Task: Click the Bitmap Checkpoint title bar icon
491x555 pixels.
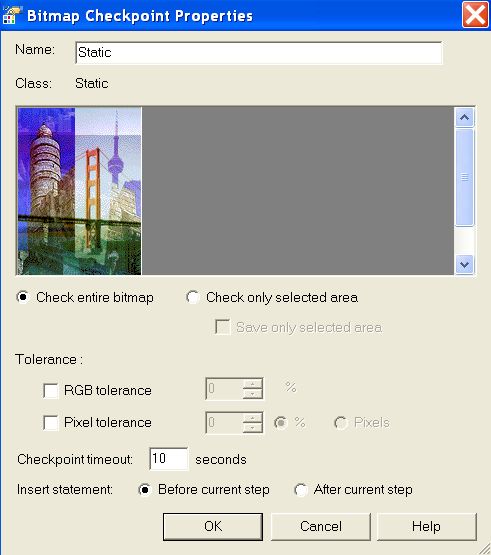Action: click(x=11, y=15)
